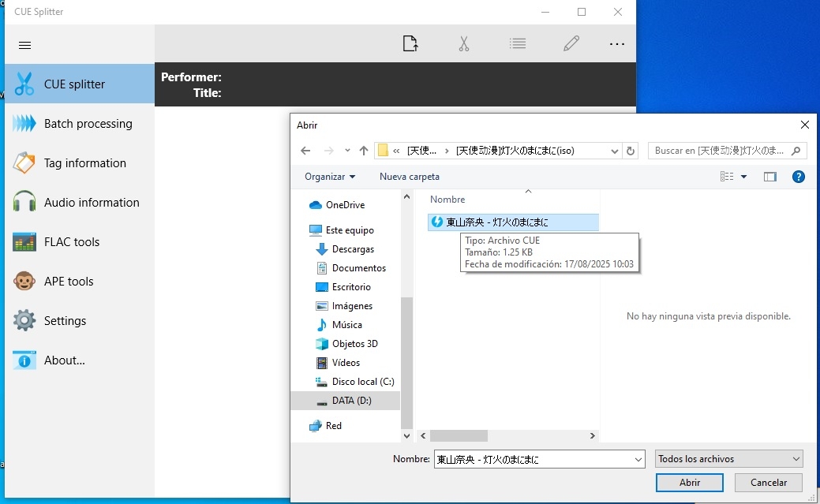
Task: Open FLAC tools section
Action: (x=80, y=241)
